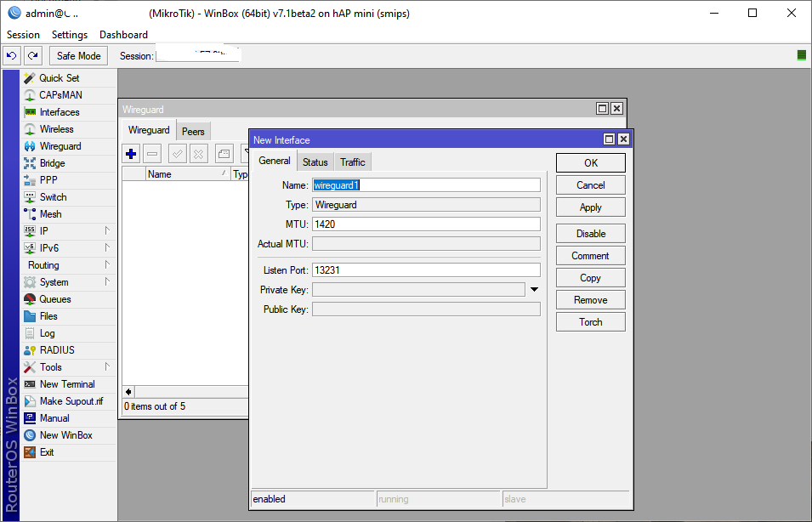
Task: Select the General tab
Action: 275,161
